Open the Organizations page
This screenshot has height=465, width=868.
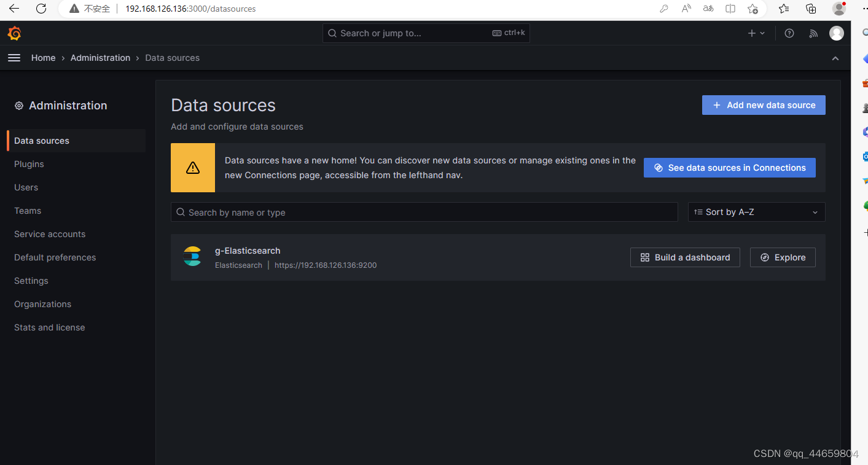point(43,304)
